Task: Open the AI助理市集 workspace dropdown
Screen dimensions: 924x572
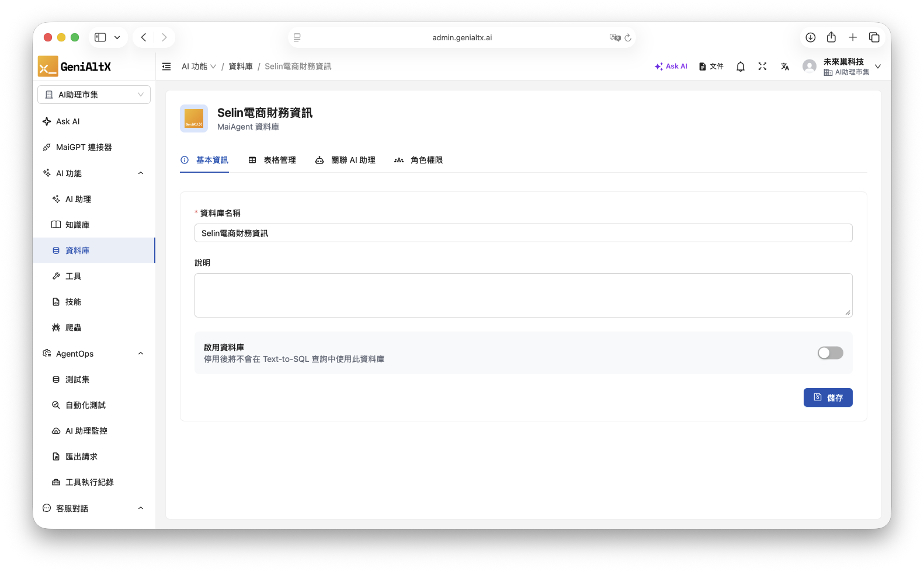Action: click(x=94, y=95)
